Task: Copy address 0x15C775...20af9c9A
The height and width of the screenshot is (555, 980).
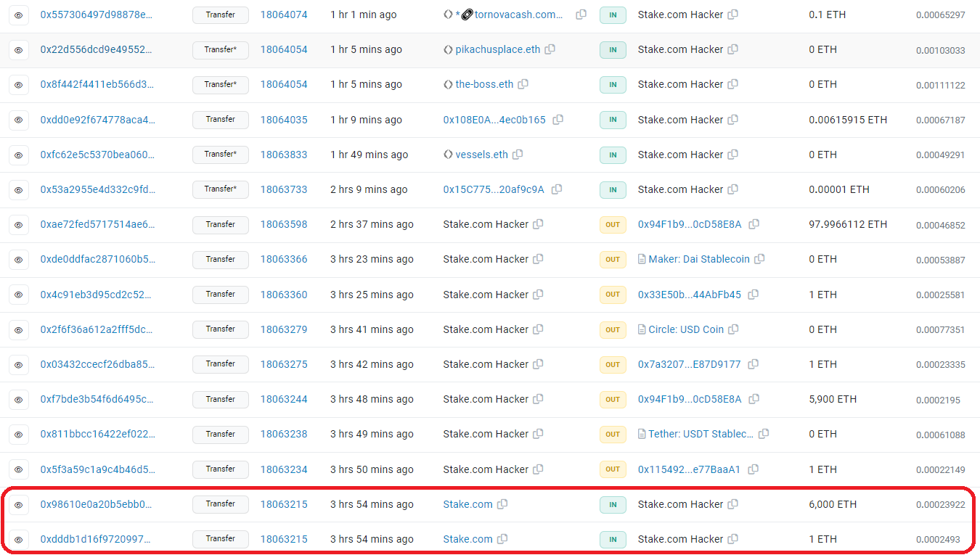Action: tap(557, 189)
